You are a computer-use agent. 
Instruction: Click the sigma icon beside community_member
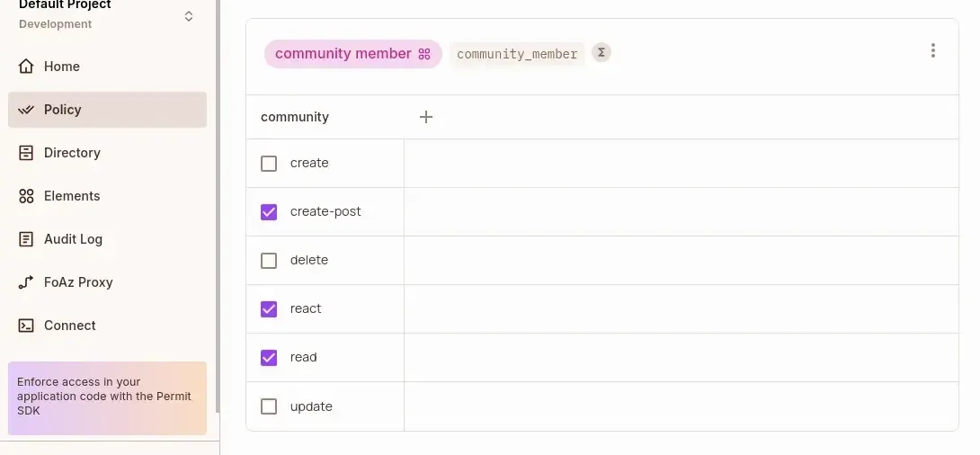[x=601, y=53]
